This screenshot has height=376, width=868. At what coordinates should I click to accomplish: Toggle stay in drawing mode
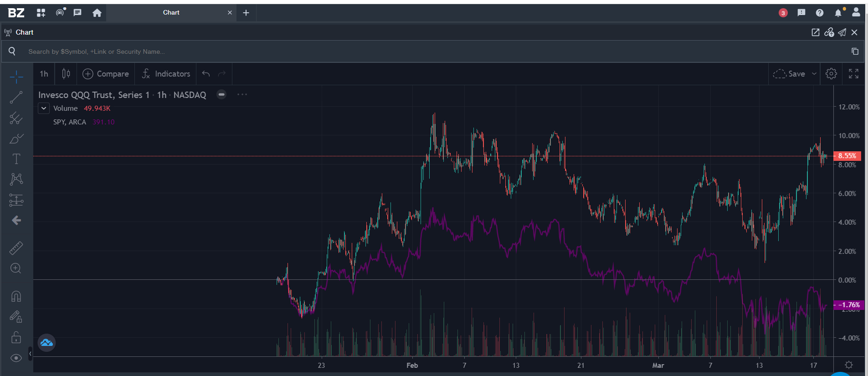(16, 317)
